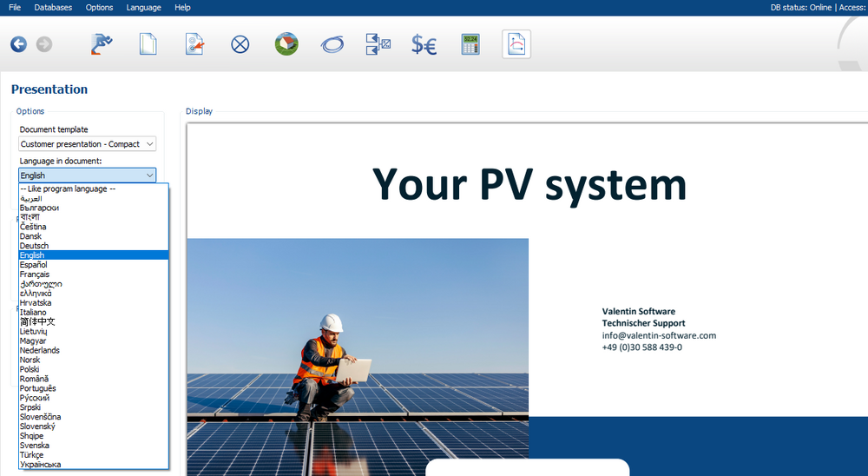Image resolution: width=868 pixels, height=476 pixels.
Task: Open the Databases menu
Action: (x=54, y=7)
